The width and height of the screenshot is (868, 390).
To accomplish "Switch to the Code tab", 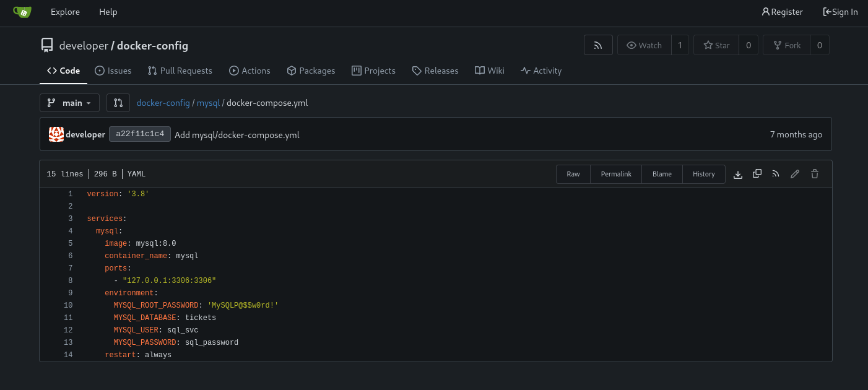I will [63, 71].
